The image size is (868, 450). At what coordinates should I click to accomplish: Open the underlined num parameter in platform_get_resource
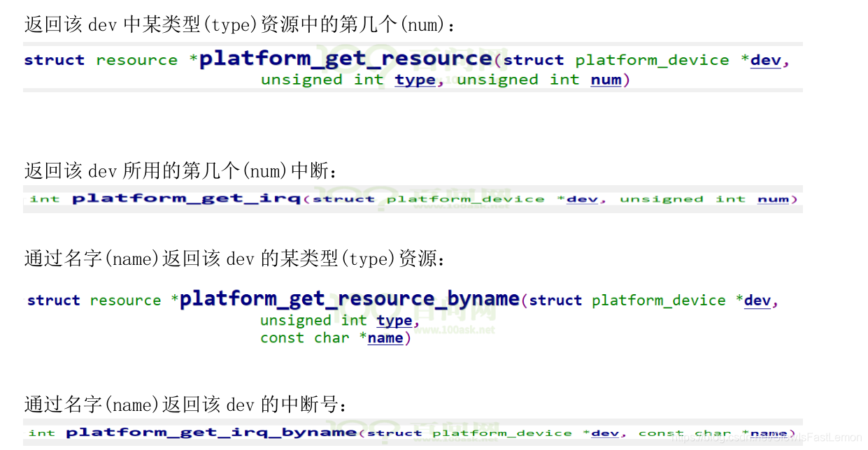click(x=606, y=80)
